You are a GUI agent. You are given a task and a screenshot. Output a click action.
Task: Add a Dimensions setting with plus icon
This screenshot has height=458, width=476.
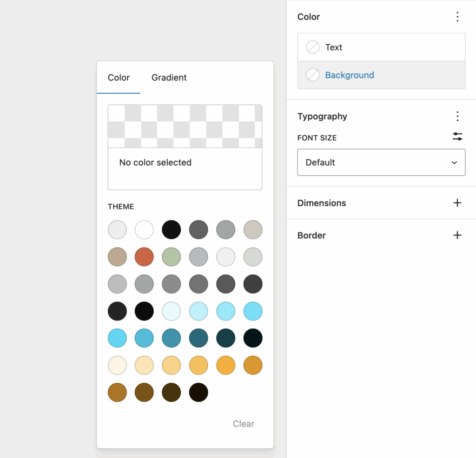[457, 203]
